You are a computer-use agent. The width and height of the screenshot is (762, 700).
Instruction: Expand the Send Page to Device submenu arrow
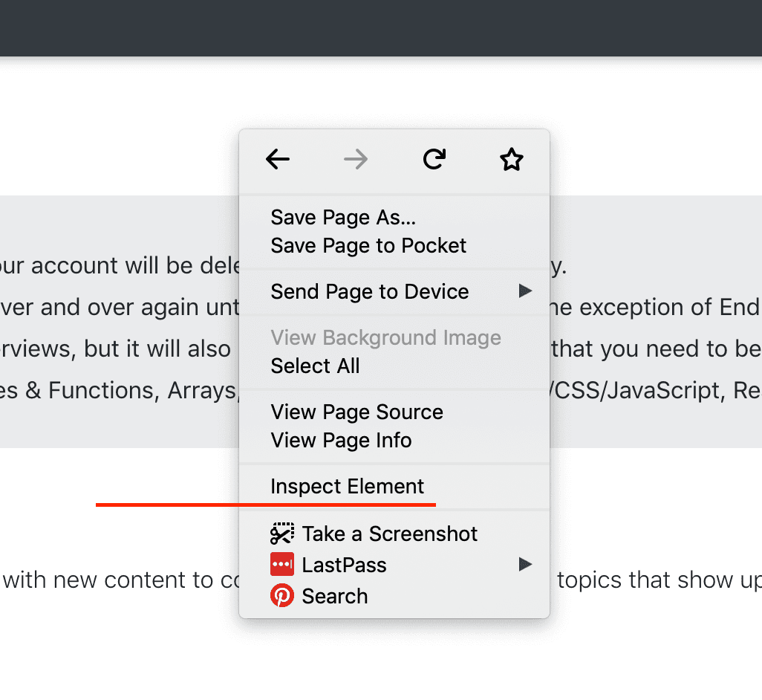(525, 291)
